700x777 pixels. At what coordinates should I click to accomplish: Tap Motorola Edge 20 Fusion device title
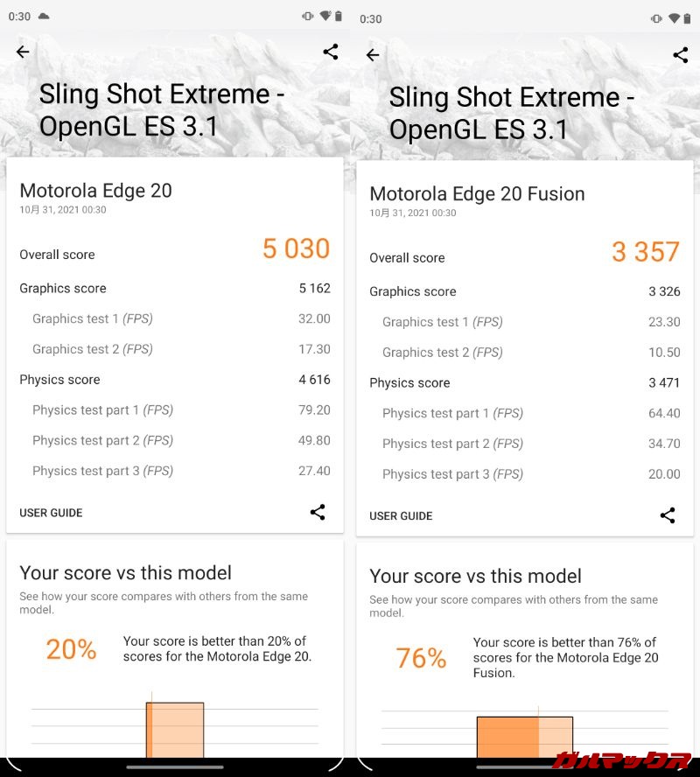[477, 193]
